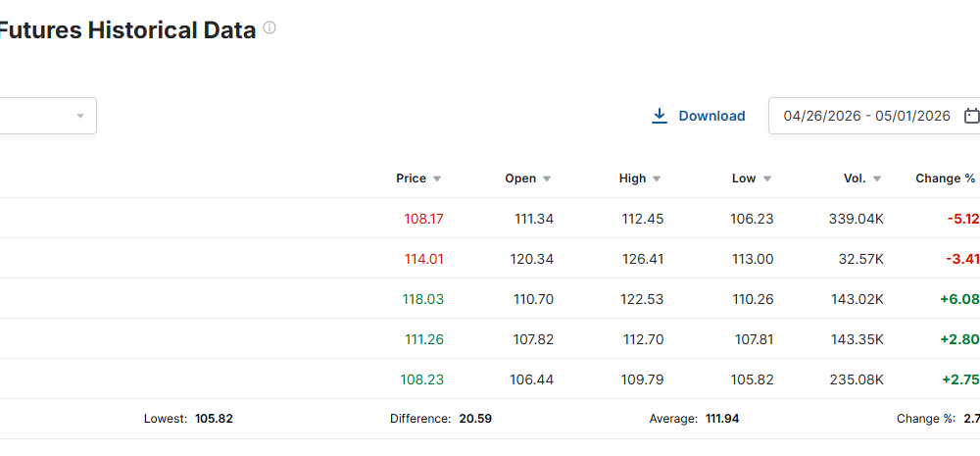Click the Difference: 20.59 summary
This screenshot has width=980, height=456.
coord(441,419)
